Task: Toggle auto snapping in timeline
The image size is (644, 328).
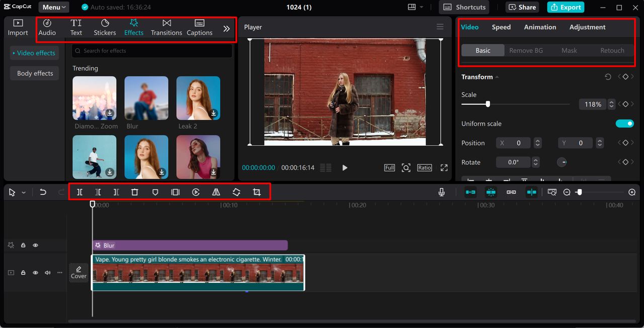Action: click(x=491, y=192)
